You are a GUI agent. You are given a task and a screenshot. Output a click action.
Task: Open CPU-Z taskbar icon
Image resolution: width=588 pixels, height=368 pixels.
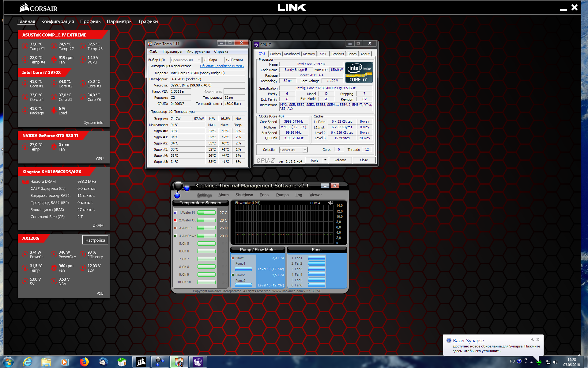pos(198,362)
